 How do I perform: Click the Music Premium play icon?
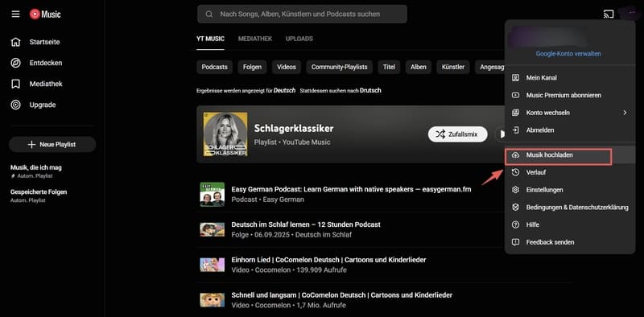click(x=515, y=95)
